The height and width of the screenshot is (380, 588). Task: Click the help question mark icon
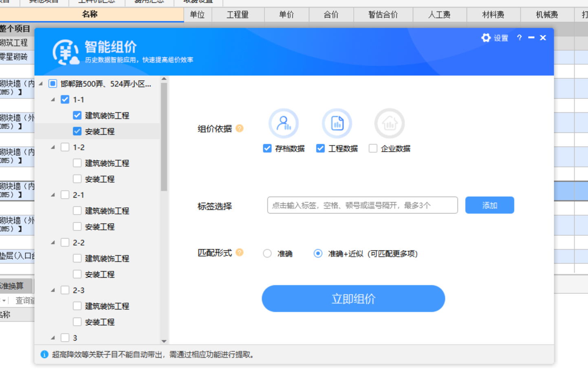click(x=519, y=37)
